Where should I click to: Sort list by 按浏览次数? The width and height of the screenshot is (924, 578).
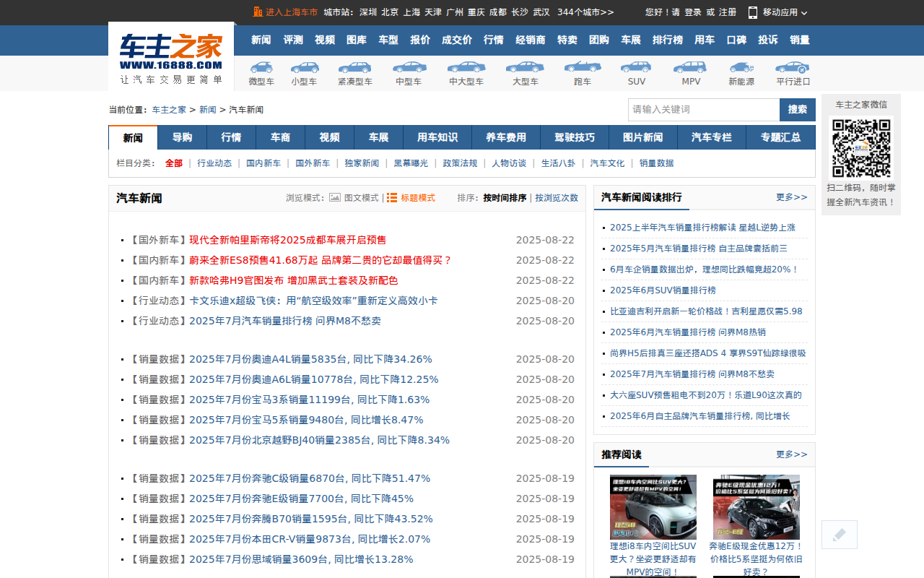[557, 198]
